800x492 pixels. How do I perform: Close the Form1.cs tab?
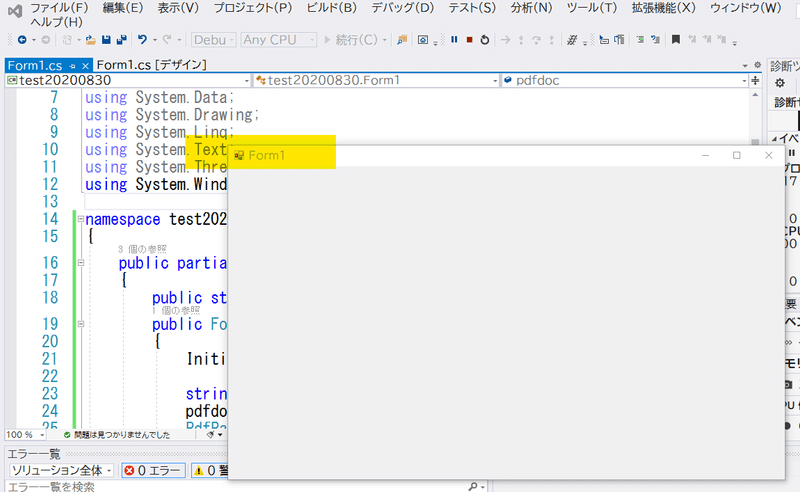click(x=85, y=66)
